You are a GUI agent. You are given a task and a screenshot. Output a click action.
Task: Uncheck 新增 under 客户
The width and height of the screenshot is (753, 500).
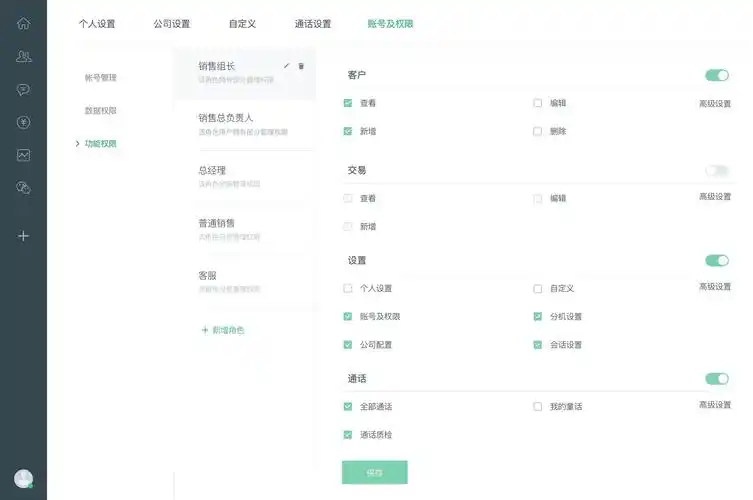click(348, 131)
